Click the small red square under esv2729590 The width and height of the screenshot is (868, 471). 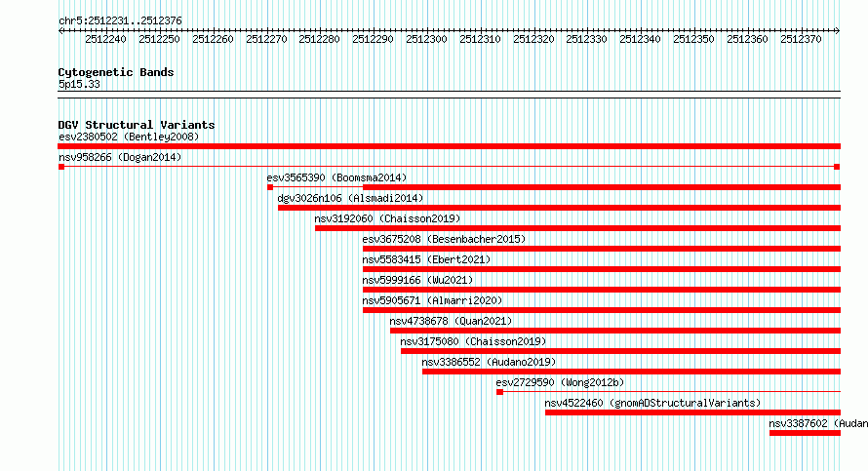click(x=500, y=392)
